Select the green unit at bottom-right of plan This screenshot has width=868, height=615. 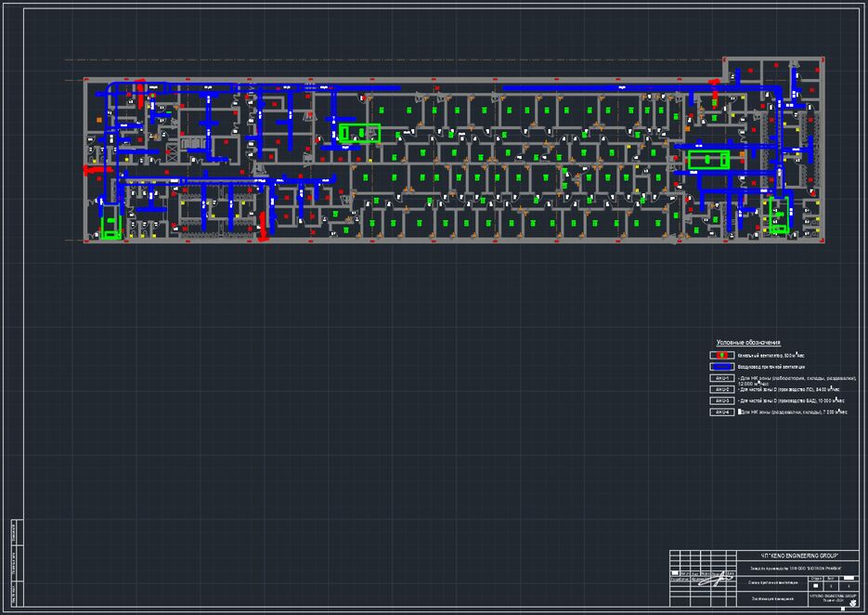(777, 215)
